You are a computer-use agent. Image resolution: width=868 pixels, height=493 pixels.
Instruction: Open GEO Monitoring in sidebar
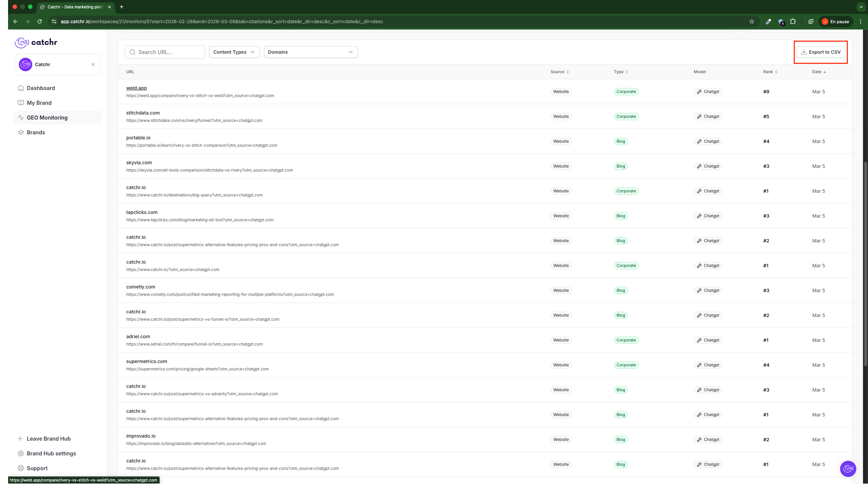pos(47,118)
